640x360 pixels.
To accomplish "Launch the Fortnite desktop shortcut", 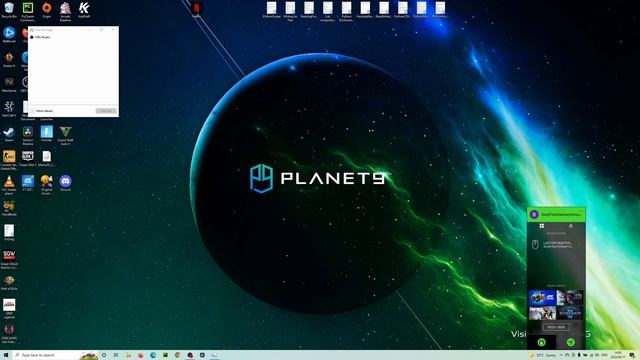I will pos(47,133).
